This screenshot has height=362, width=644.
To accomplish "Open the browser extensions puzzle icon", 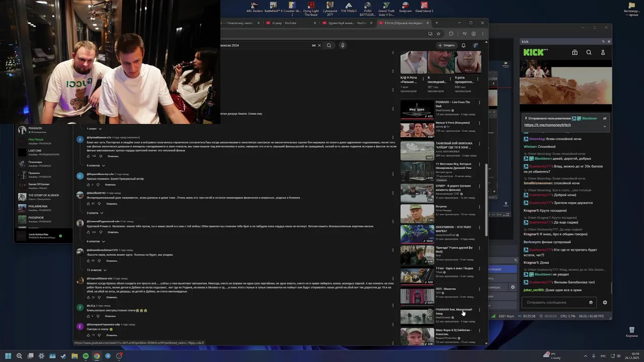I will tap(451, 34).
